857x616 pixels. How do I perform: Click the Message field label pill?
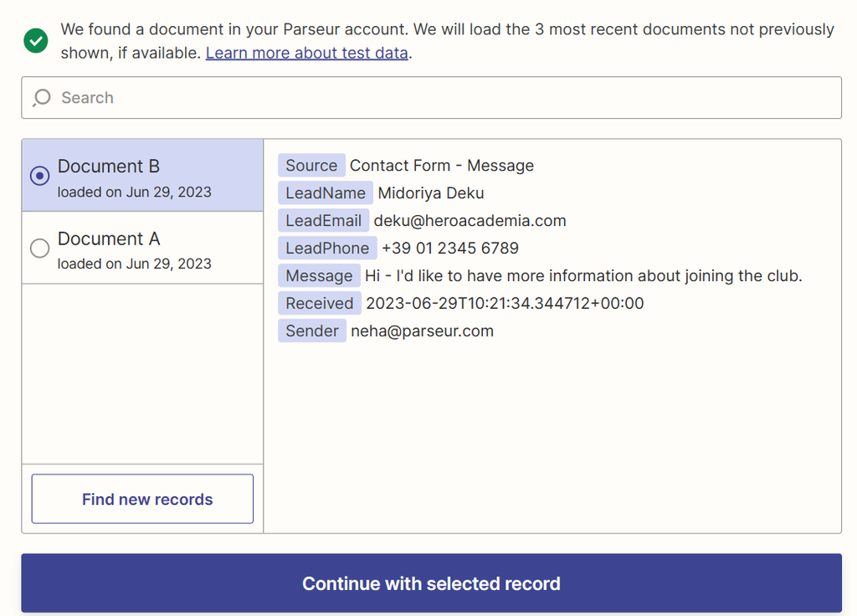pyautogui.click(x=319, y=275)
